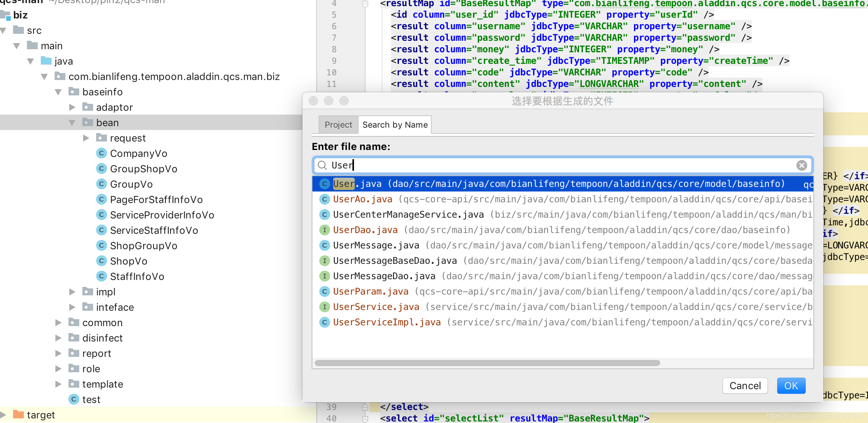
Task: Clear the file name search field
Action: point(801,165)
